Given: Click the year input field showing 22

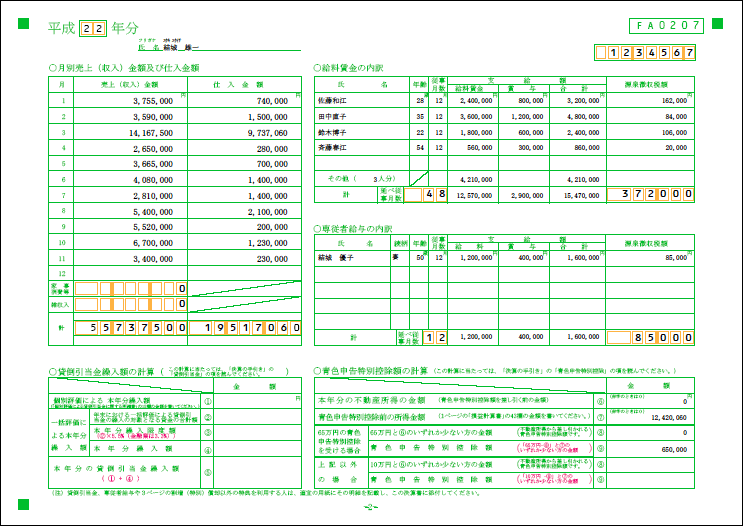Looking at the screenshot, I should click(x=93, y=28).
